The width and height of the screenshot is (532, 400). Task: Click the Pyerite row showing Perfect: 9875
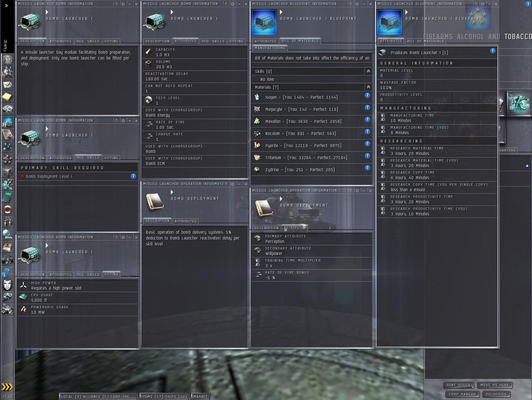pyautogui.click(x=312, y=145)
